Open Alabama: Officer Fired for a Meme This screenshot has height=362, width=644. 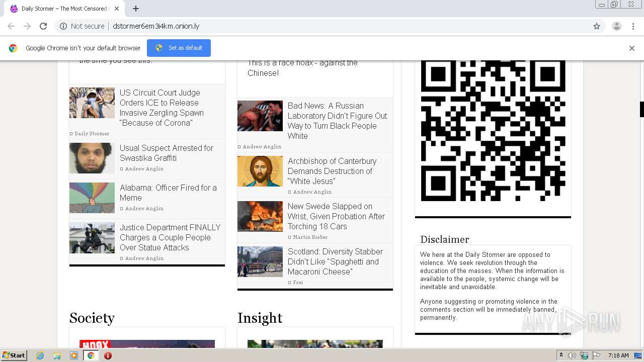click(x=168, y=193)
